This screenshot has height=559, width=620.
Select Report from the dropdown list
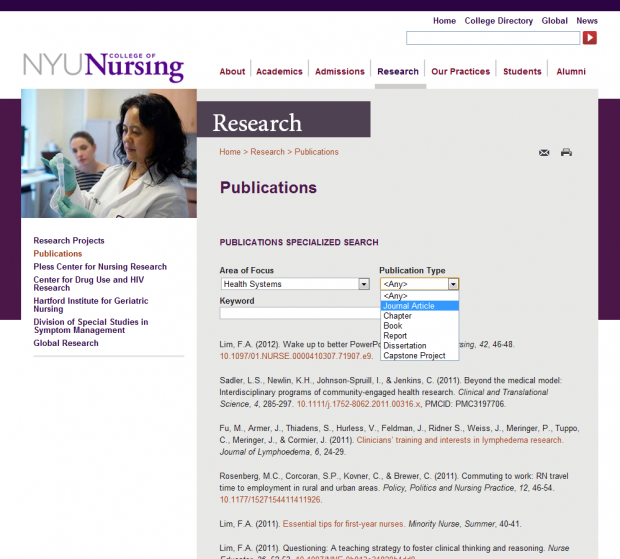(420, 336)
